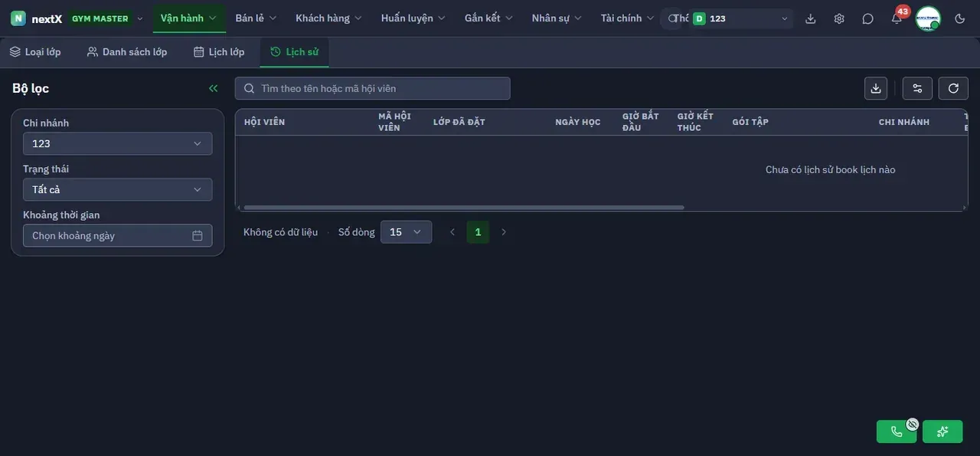Change Số dòng rows-per-page dropdown
Screen dimensions: 980x456
point(406,232)
